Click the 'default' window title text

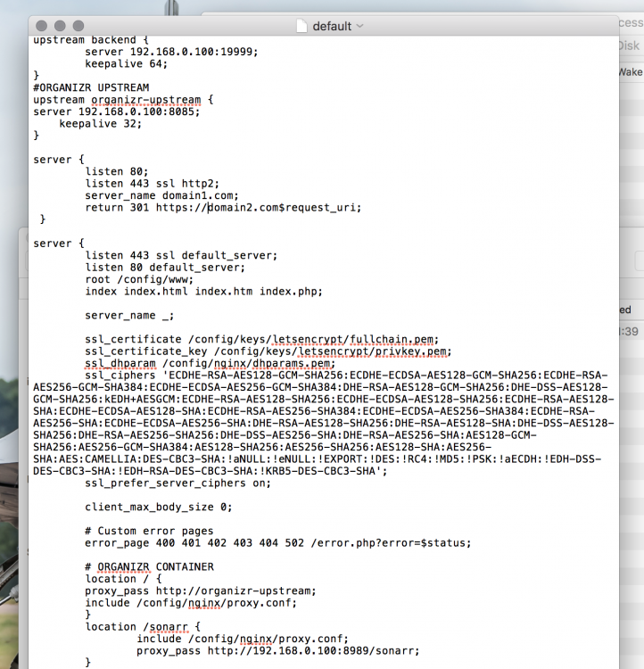[332, 26]
